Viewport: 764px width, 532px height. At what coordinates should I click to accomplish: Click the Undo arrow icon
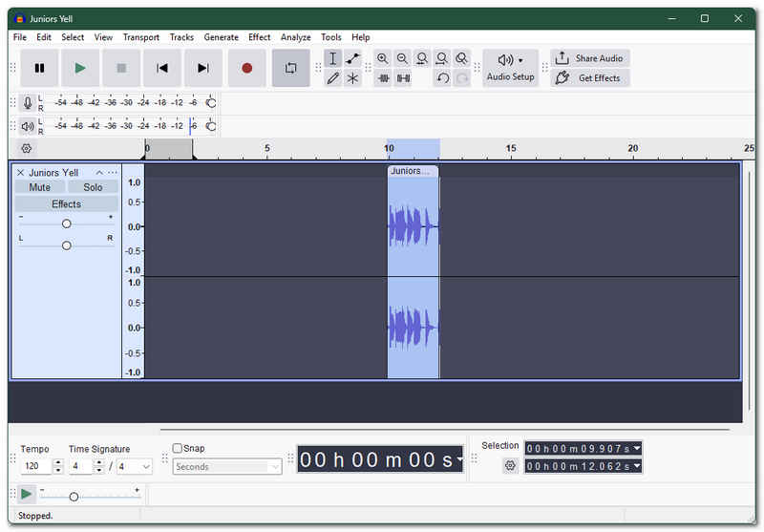coord(442,78)
